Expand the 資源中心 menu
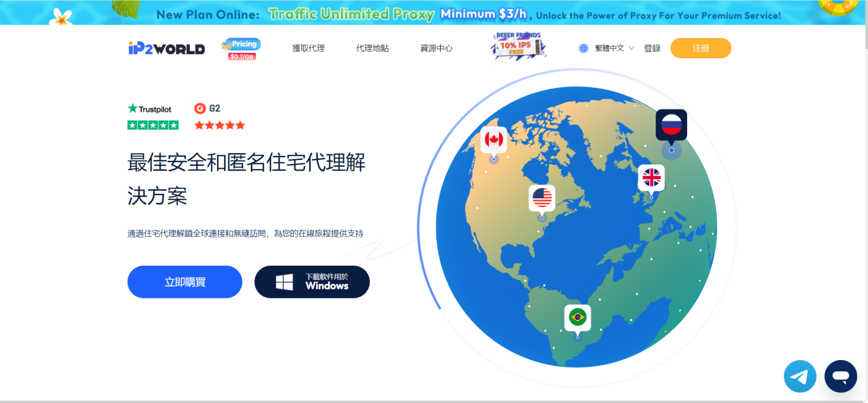This screenshot has height=403, width=868. pos(436,48)
